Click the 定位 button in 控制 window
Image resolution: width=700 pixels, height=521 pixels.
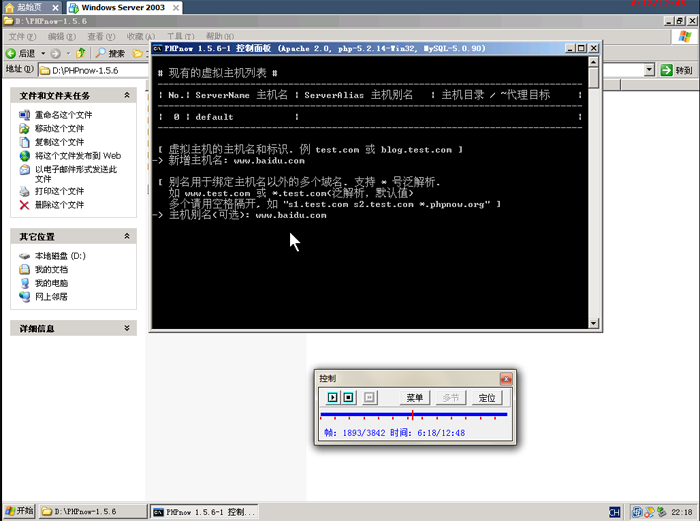(x=487, y=397)
